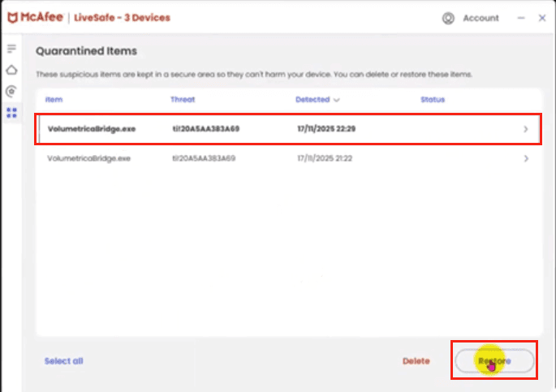556x392 pixels.
Task: Go to the Home icon in sidebar
Action: coord(11,70)
